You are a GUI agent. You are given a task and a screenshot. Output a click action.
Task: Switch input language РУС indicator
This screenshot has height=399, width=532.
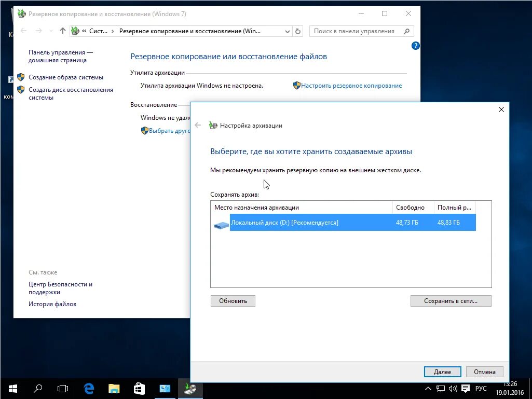(x=481, y=389)
